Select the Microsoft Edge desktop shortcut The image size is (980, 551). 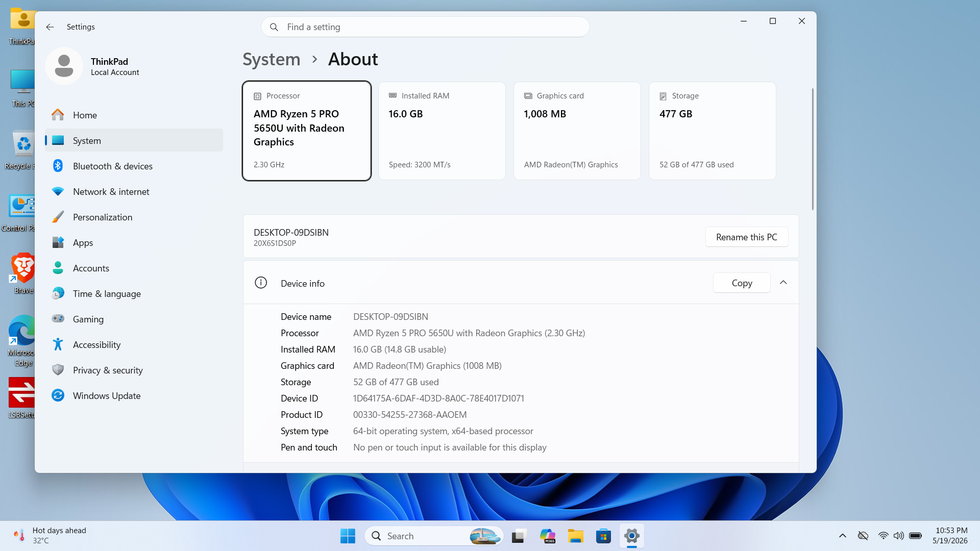[x=21, y=341]
